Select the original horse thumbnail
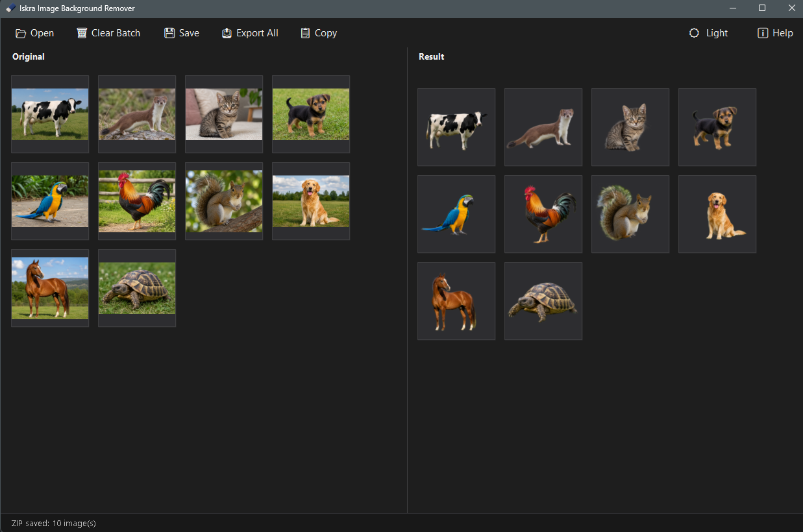Image resolution: width=803 pixels, height=532 pixels. tap(50, 288)
